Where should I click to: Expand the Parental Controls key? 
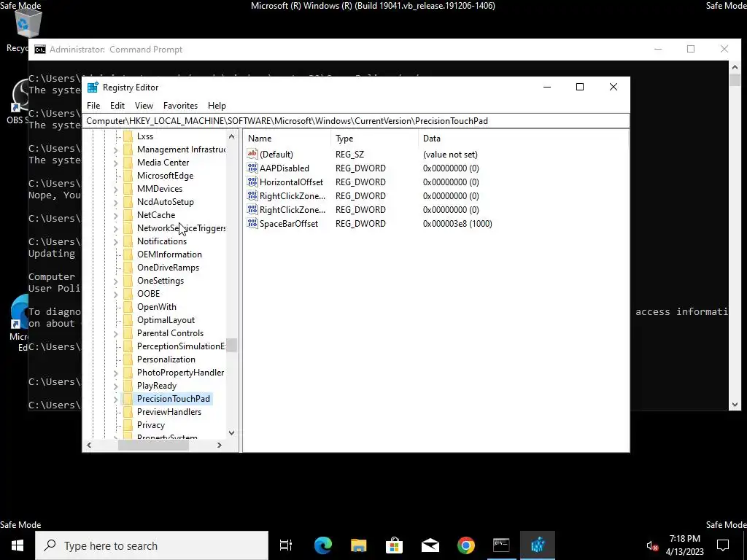[x=116, y=334]
